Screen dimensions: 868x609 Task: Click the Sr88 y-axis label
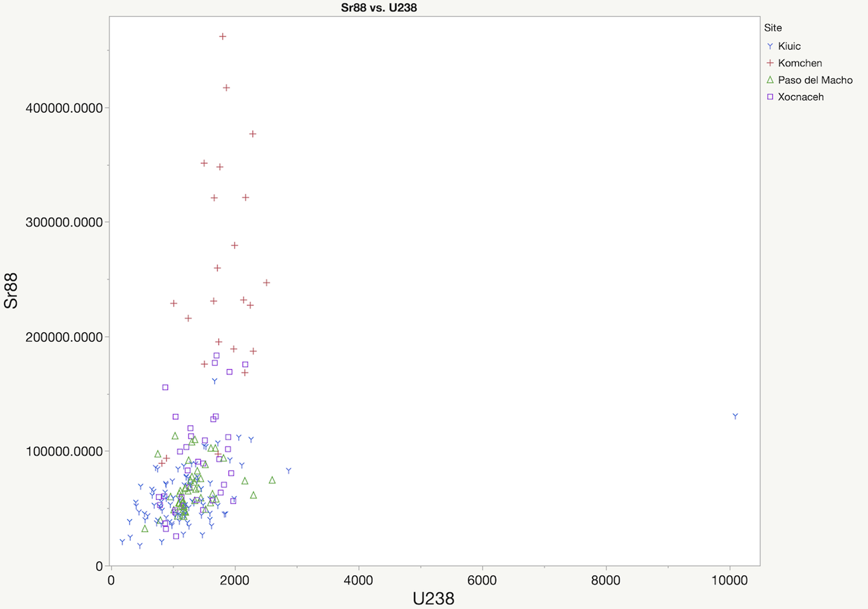click(x=11, y=290)
